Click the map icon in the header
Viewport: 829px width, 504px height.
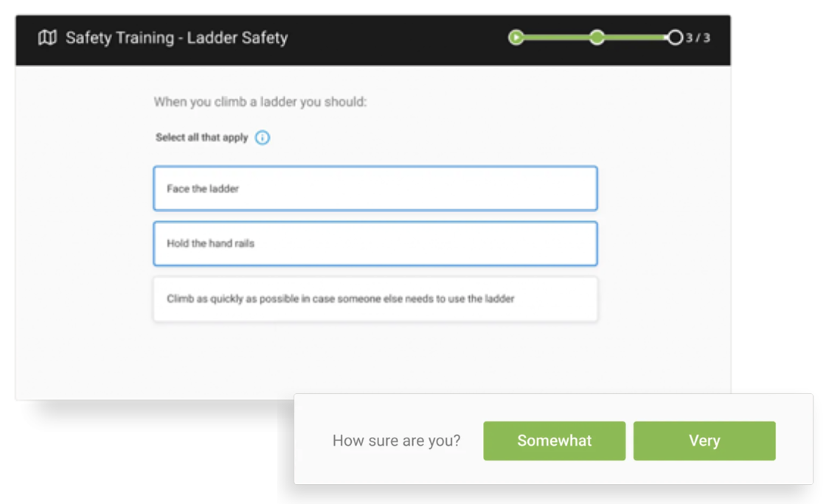tap(47, 38)
